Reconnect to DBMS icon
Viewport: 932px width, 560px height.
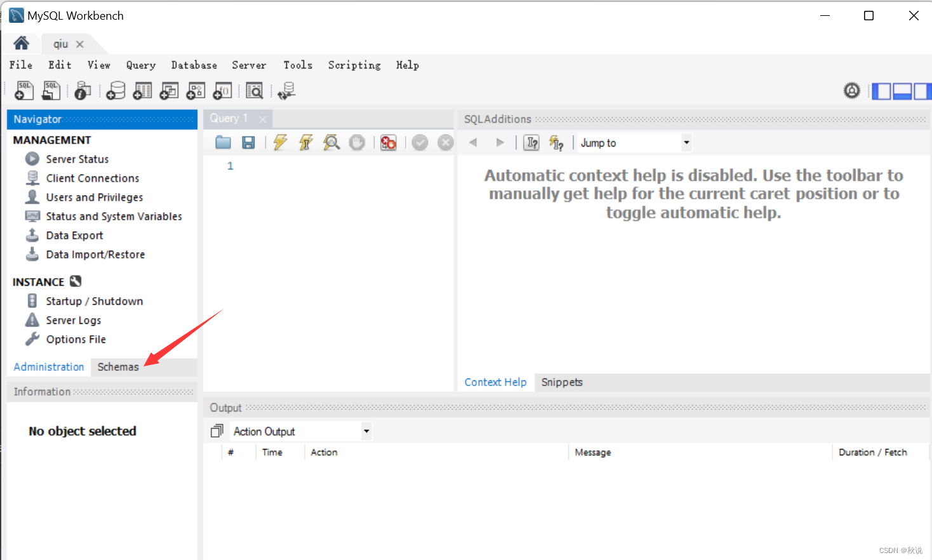[x=286, y=91]
